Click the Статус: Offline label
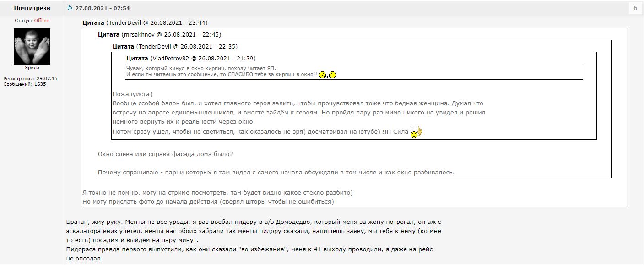Viewport: 644px width, 265px height. pos(32,21)
